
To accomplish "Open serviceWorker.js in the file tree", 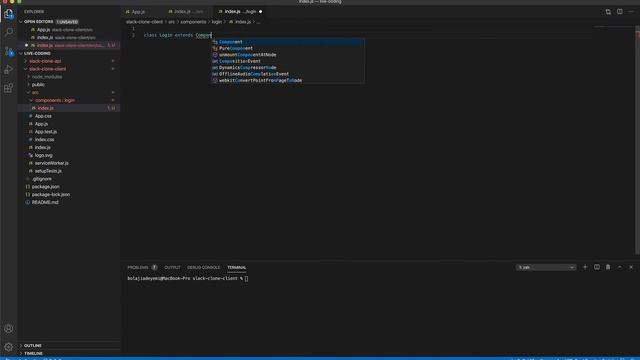I will click(51, 163).
